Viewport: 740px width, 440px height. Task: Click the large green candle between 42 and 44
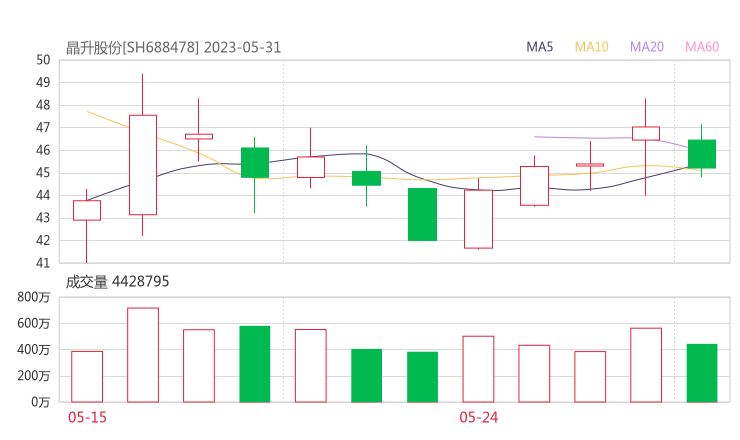(422, 214)
